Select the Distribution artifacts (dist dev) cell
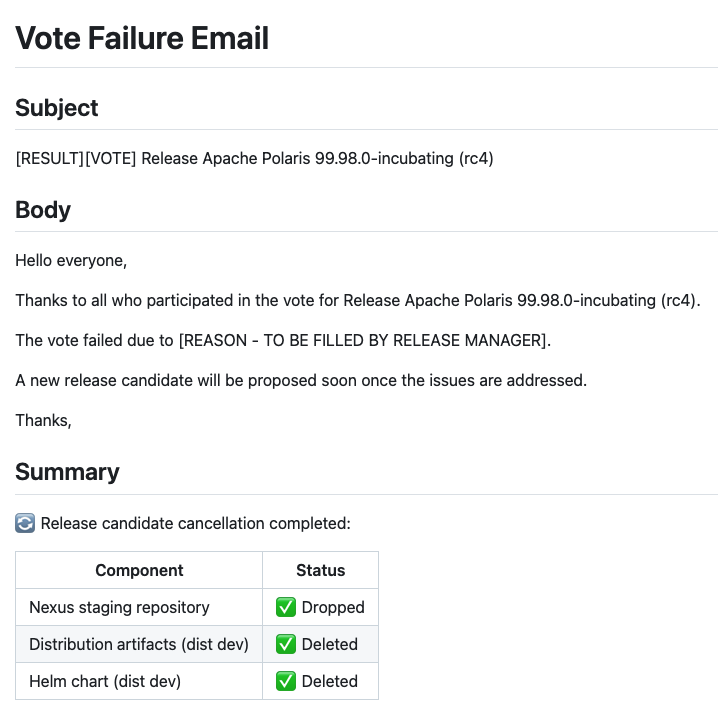 click(139, 644)
